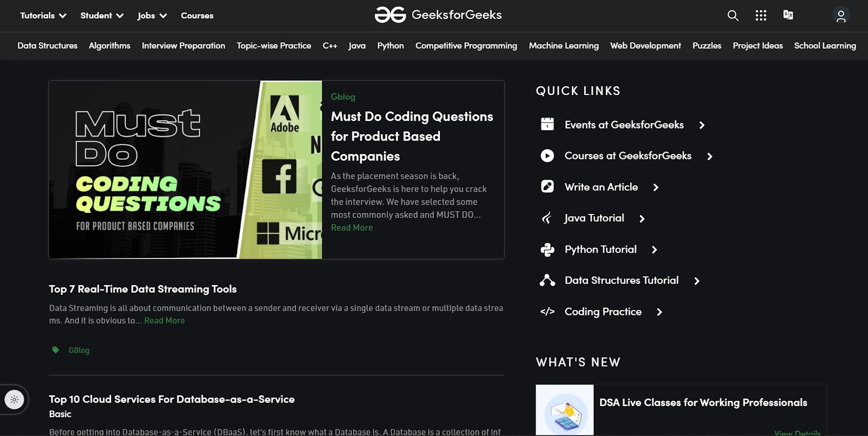Click the green Gblog category label in featured card
This screenshot has width=868, height=436.
pyautogui.click(x=343, y=97)
